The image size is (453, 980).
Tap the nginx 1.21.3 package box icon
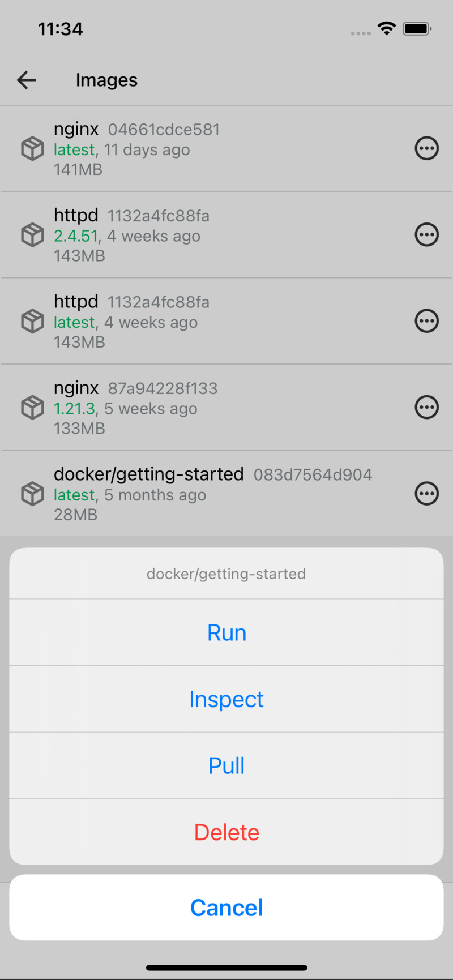[32, 408]
